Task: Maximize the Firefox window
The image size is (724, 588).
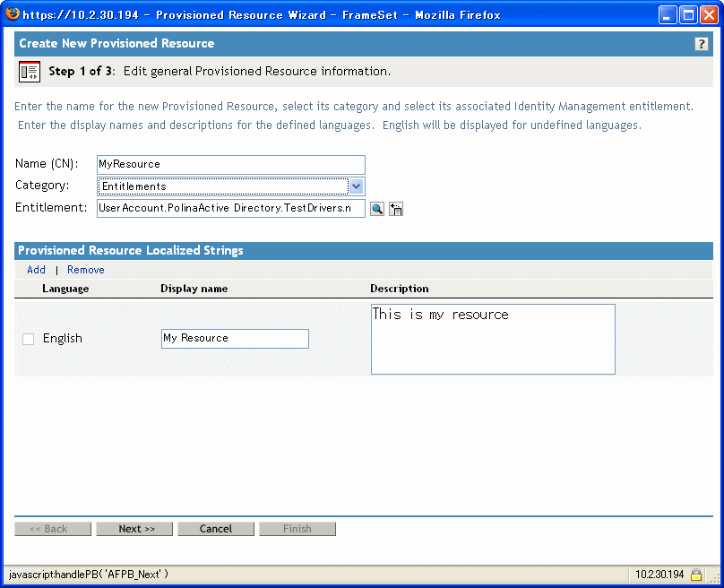Action: [688, 14]
